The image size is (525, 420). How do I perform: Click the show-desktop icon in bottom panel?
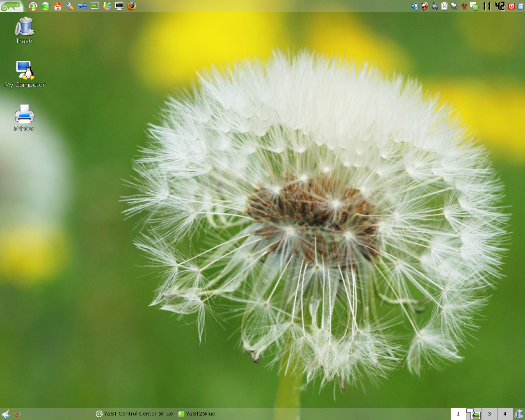point(6,414)
